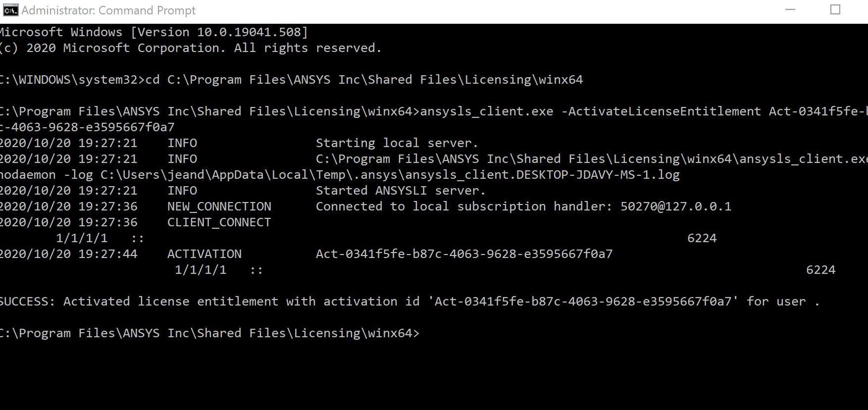Click the Command Prompt icon in title bar
The height and width of the screenshot is (410, 868).
tap(10, 10)
